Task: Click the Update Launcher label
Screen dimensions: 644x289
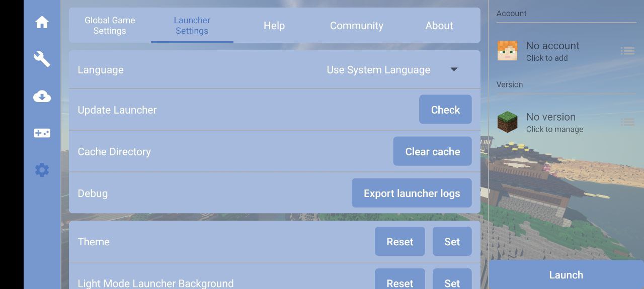Action: [x=117, y=110]
